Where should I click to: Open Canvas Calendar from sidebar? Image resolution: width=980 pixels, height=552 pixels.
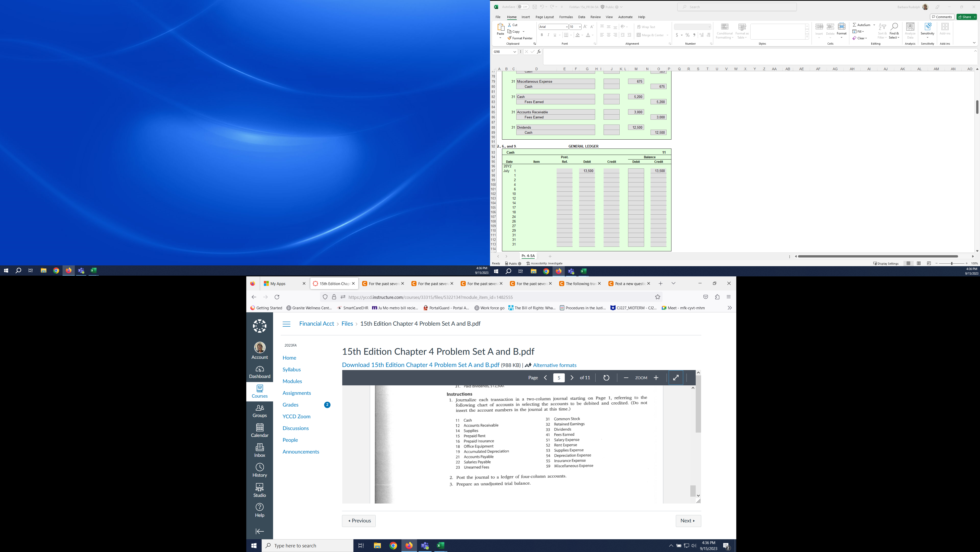pos(260,430)
